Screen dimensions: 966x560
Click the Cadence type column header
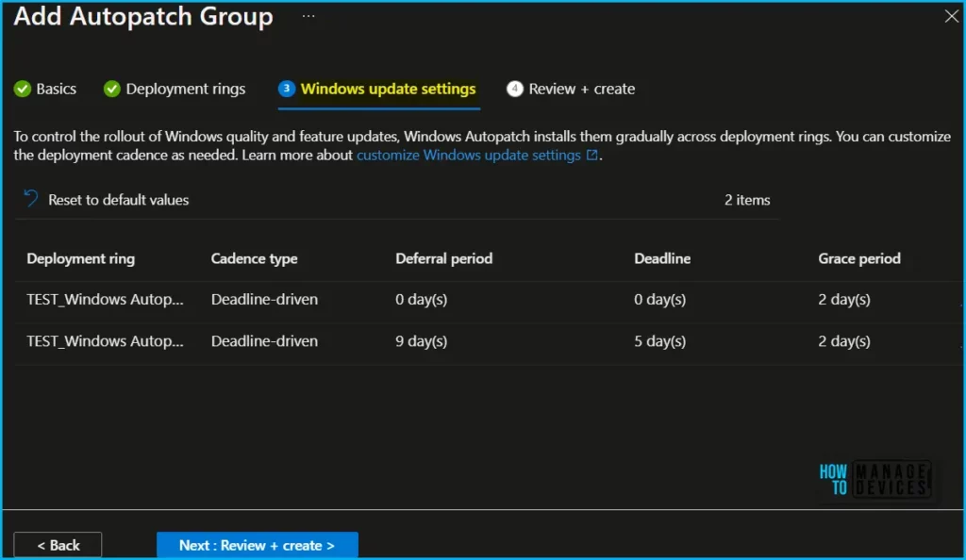[x=255, y=258]
